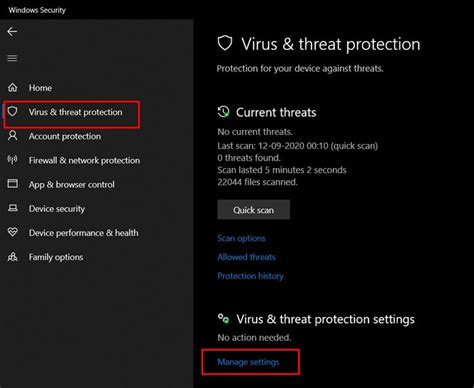Start a Quick scan

[254, 210]
